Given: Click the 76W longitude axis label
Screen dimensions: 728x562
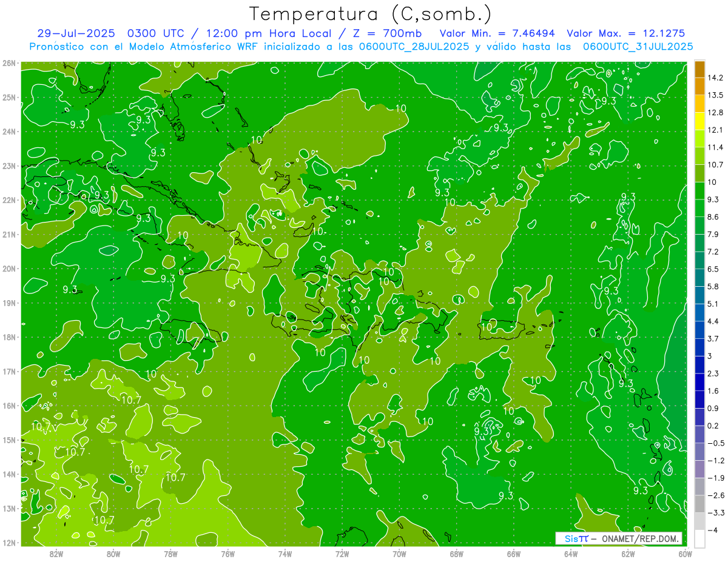Looking at the screenshot, I should (x=228, y=554).
